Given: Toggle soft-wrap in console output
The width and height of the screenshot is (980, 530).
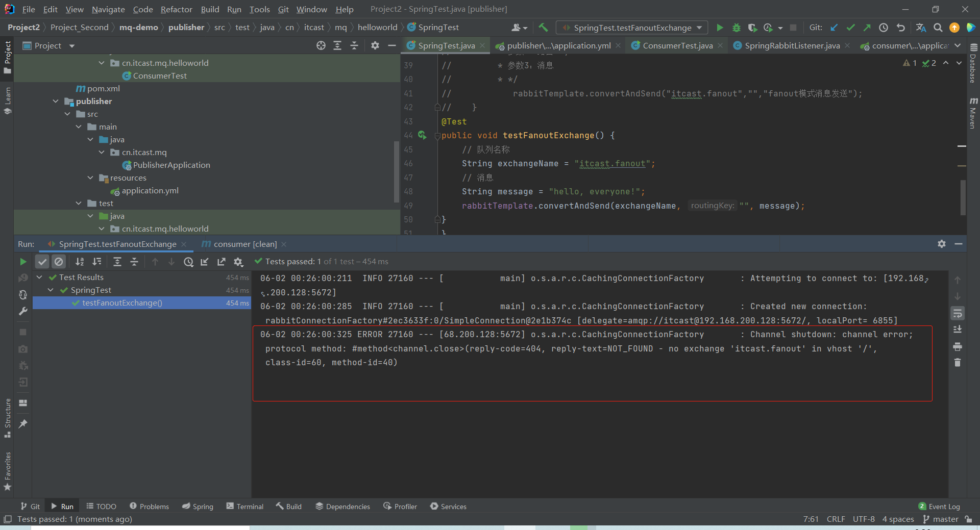Looking at the screenshot, I should tap(958, 313).
